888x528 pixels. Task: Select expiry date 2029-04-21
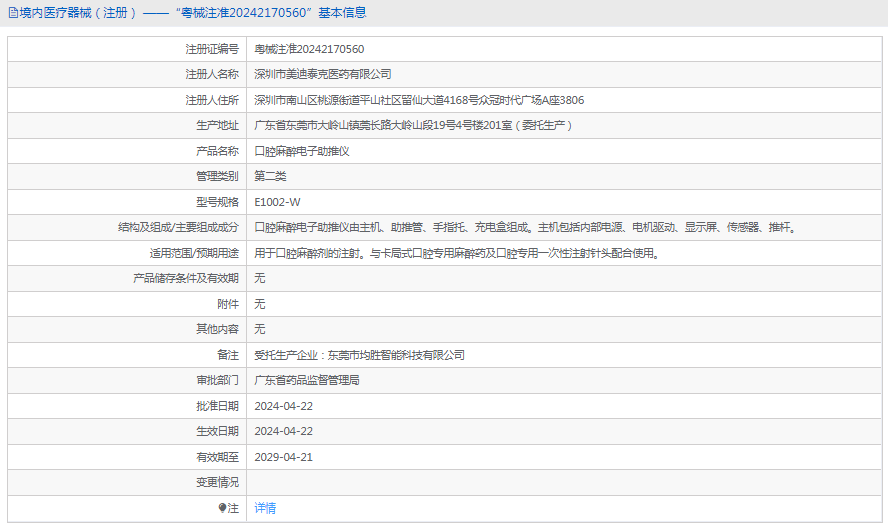(x=284, y=457)
